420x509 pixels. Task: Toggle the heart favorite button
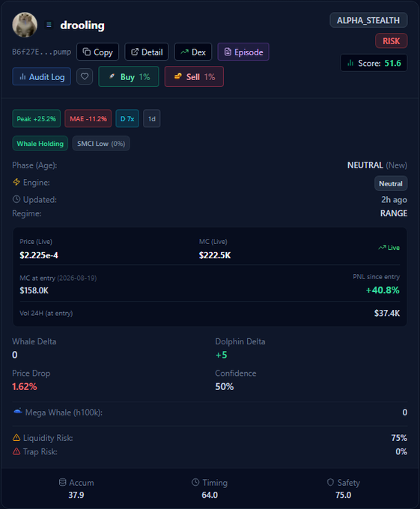tap(85, 76)
